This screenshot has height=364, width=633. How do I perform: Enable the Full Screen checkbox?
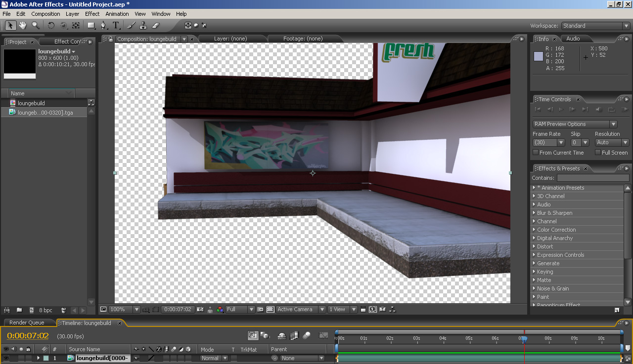[x=598, y=153]
